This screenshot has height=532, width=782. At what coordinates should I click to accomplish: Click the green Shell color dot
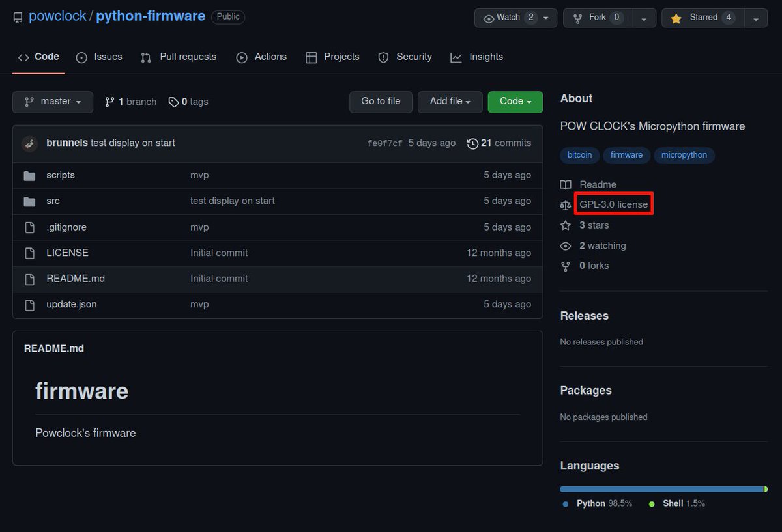(652, 504)
